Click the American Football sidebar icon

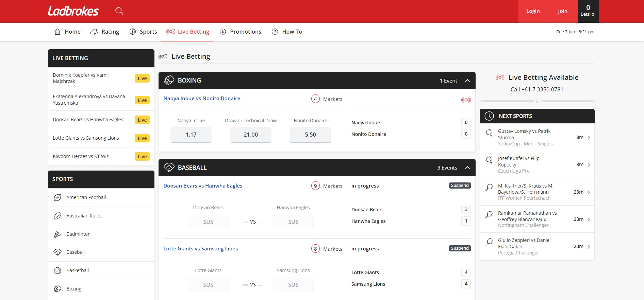coord(57,197)
